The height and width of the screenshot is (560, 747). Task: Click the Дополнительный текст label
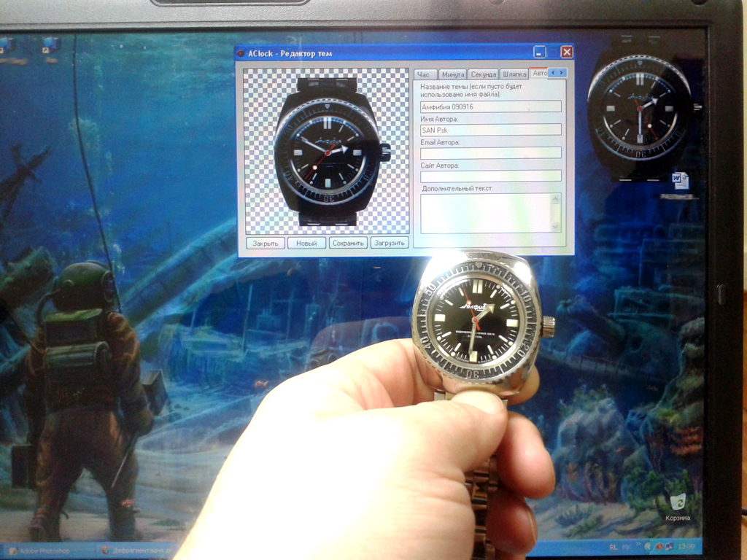[457, 189]
